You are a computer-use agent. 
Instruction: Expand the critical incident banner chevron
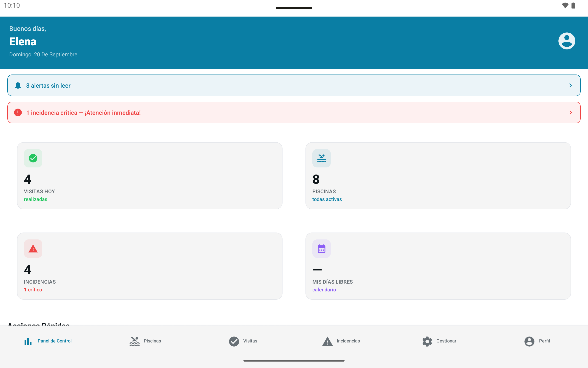tap(571, 112)
